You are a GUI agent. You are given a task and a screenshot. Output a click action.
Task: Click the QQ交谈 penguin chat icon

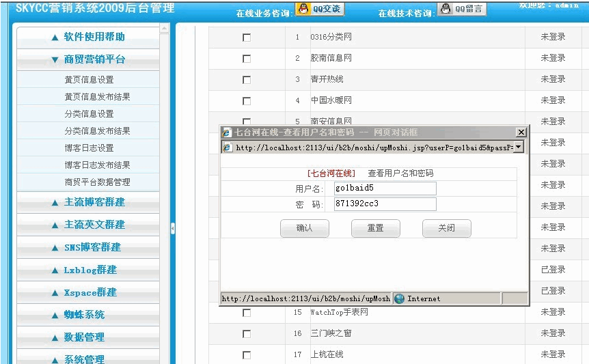pos(303,9)
